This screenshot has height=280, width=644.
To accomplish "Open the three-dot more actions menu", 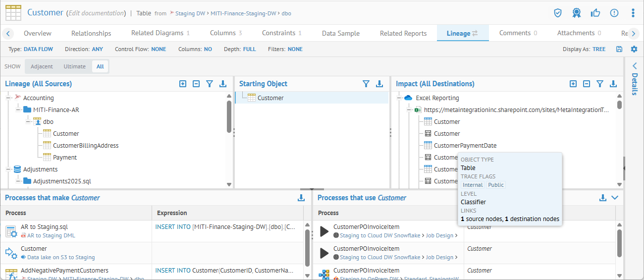I will 633,13.
